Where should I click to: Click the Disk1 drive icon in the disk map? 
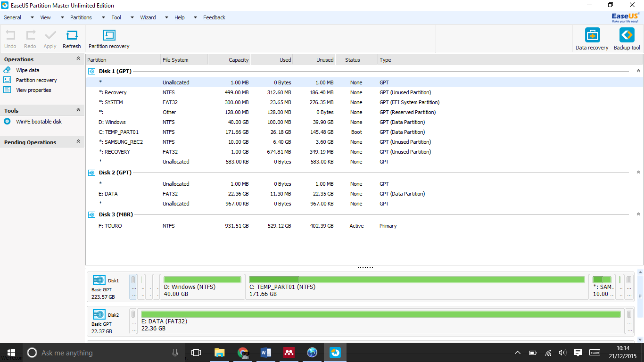tap(99, 280)
